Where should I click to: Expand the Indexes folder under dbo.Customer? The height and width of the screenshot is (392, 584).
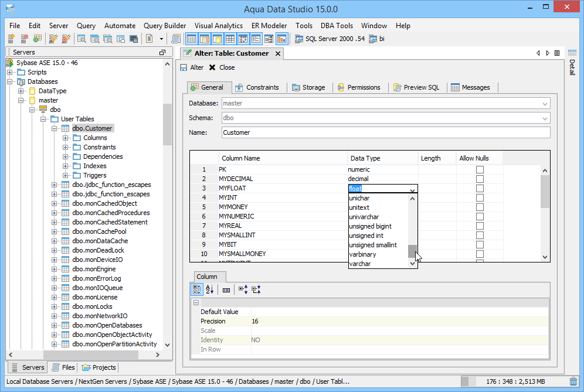(66, 166)
